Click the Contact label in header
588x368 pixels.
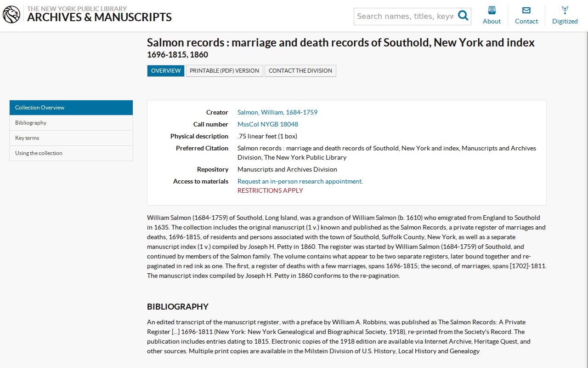[526, 21]
